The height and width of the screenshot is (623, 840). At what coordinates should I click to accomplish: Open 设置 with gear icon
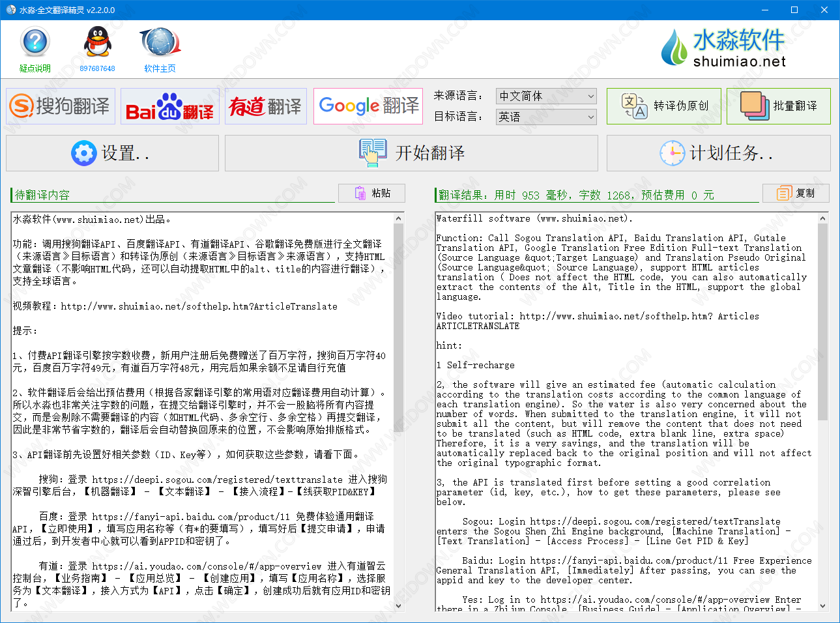pyautogui.click(x=112, y=153)
